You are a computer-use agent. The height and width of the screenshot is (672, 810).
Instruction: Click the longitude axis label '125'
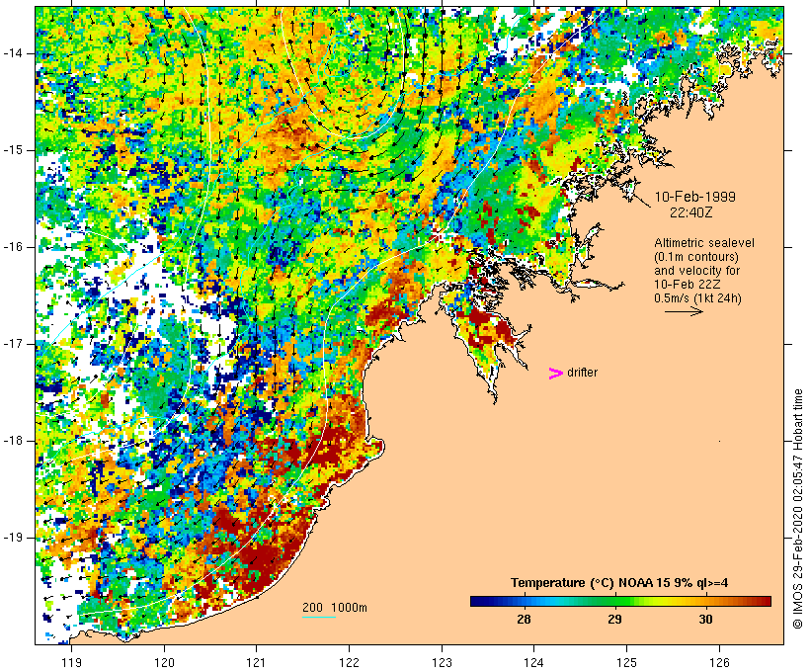pos(627,663)
